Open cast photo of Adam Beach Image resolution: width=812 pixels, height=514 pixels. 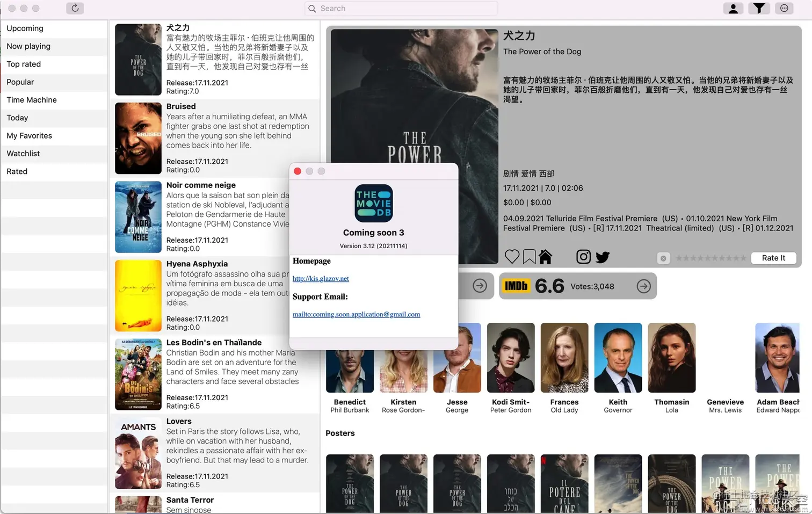pos(778,358)
